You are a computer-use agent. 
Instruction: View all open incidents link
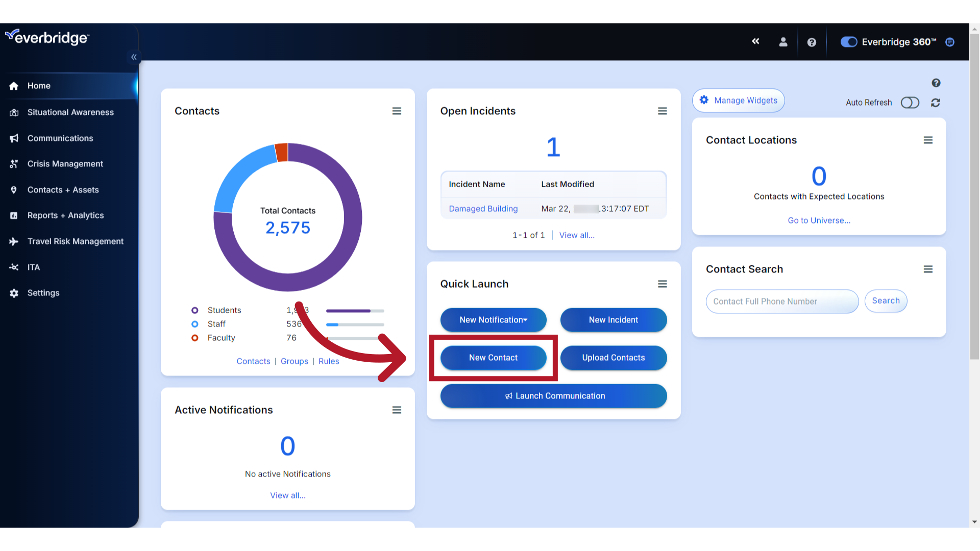point(577,235)
